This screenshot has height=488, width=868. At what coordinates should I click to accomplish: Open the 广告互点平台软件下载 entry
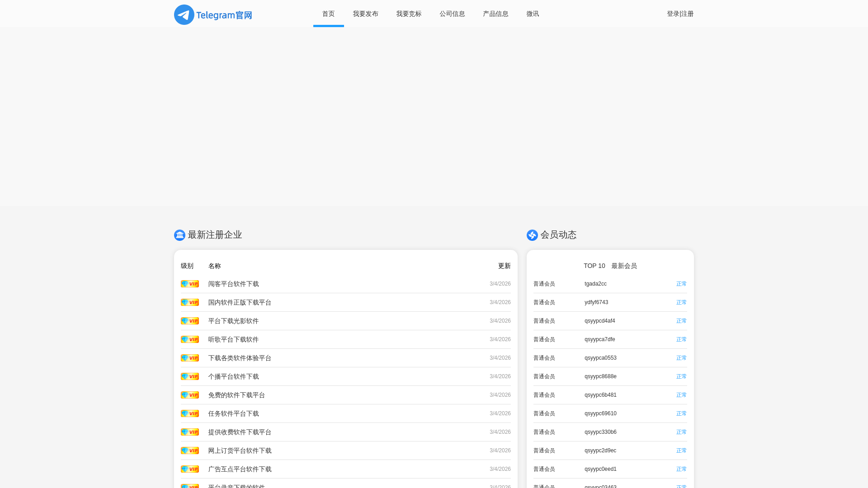point(240,469)
